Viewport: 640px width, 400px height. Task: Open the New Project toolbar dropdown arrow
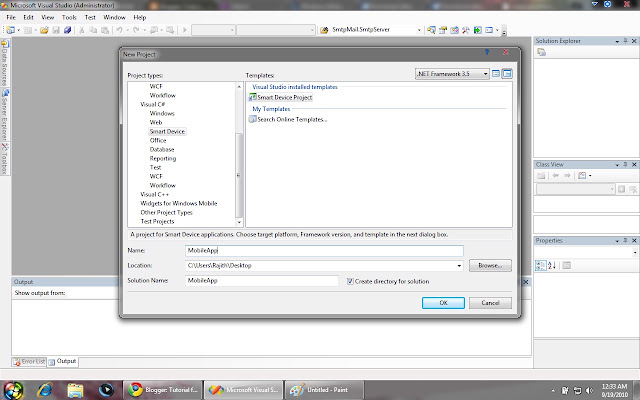18,30
